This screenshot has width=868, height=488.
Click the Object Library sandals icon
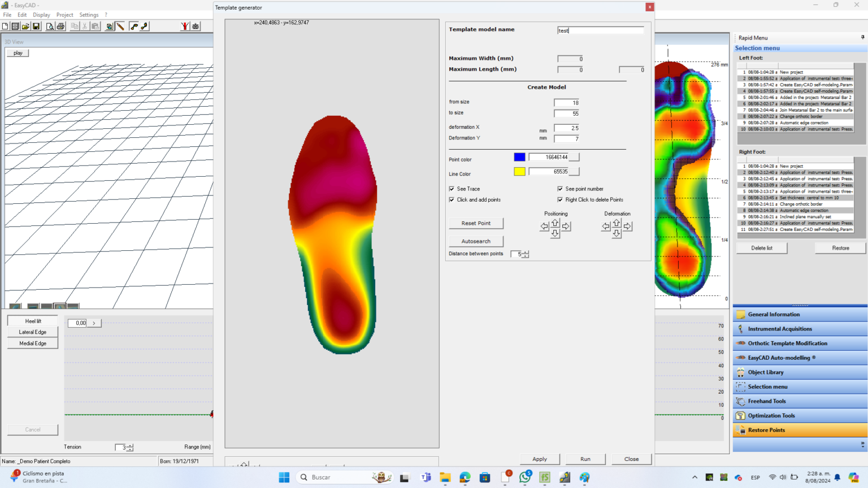pos(740,372)
